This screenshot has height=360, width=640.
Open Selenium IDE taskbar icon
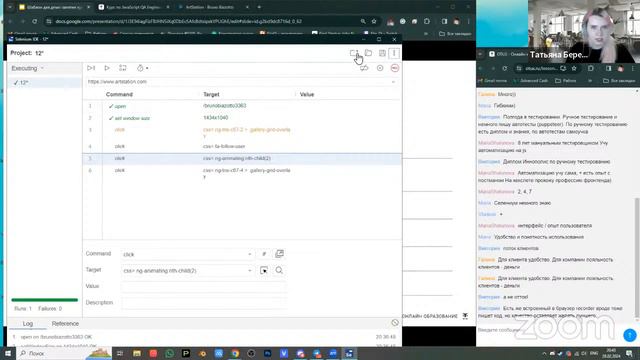tap(349, 353)
